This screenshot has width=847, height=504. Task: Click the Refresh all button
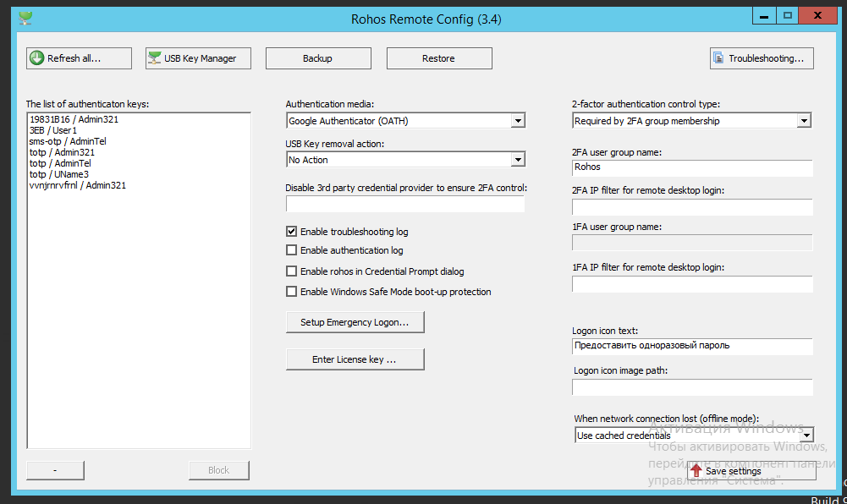click(x=79, y=58)
